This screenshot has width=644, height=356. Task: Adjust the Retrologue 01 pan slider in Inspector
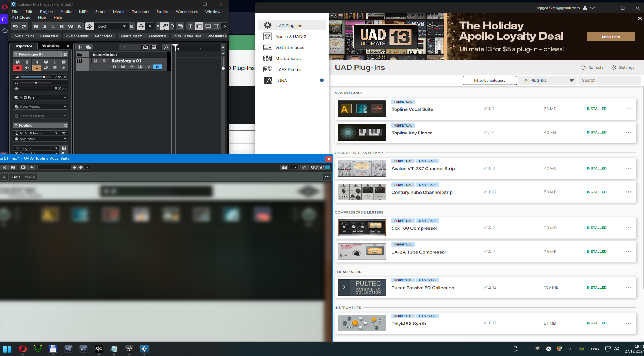tap(36, 83)
